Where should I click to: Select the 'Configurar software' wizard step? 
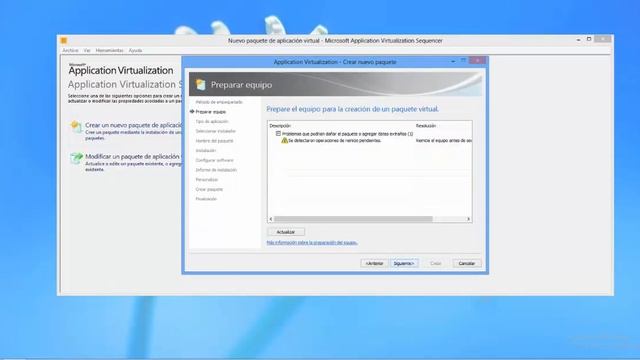(x=215, y=160)
